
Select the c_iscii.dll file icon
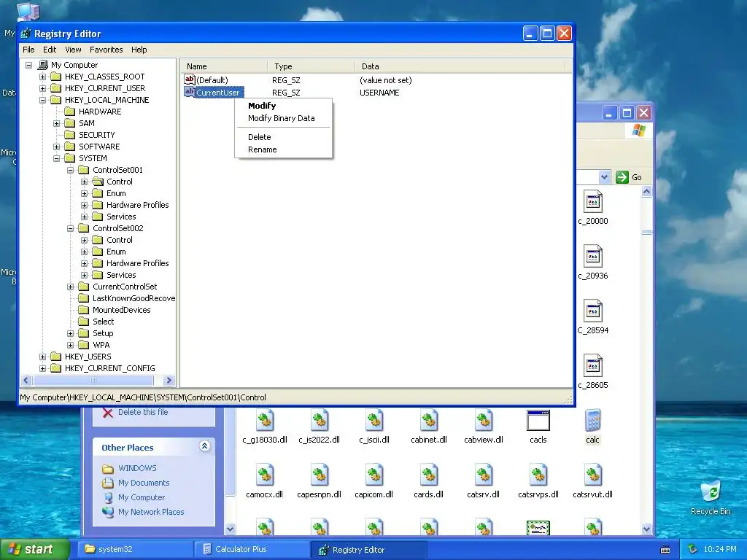374,421
